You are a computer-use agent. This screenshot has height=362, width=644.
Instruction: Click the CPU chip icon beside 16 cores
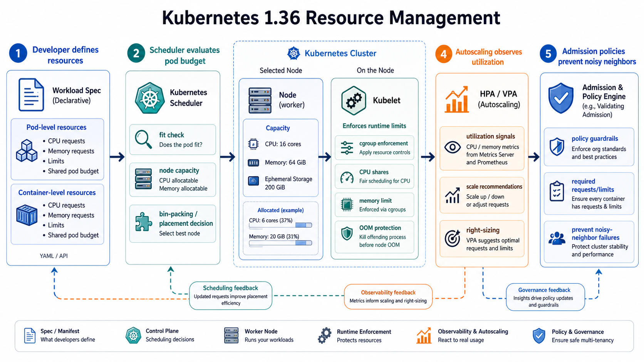tap(253, 144)
